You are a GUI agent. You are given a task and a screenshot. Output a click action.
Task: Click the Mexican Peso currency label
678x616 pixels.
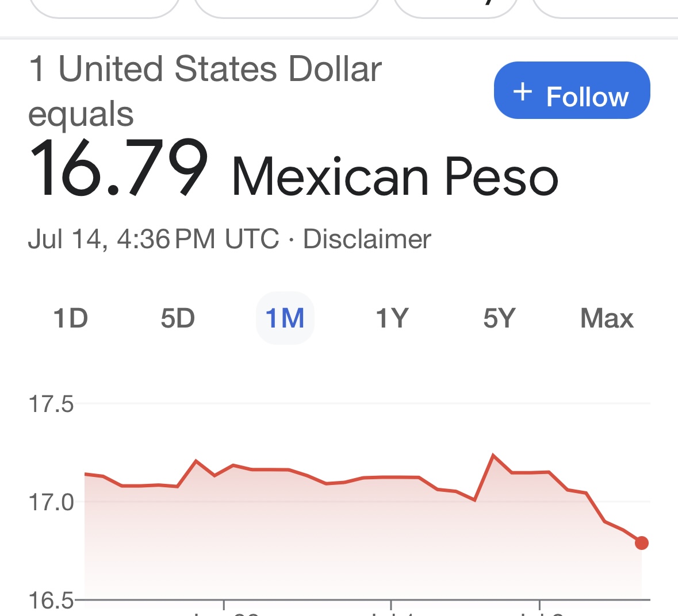pos(395,176)
